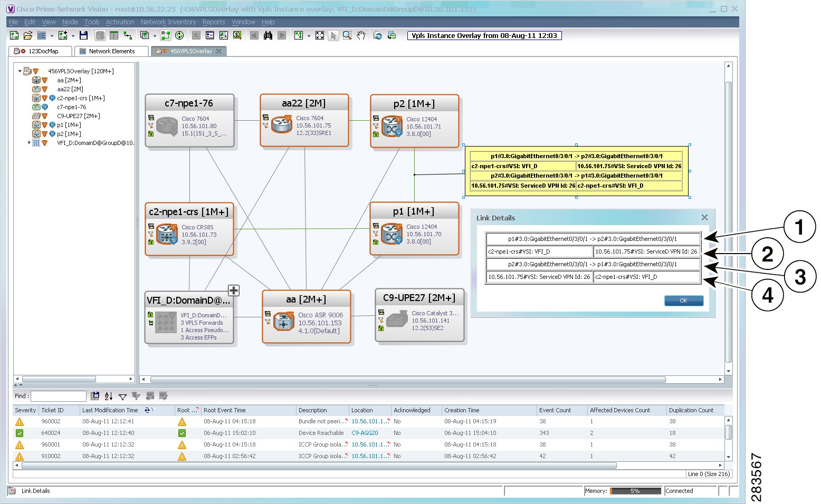Select C9-UPE27 [2M+] in tree
821x504 pixels.
(79, 116)
